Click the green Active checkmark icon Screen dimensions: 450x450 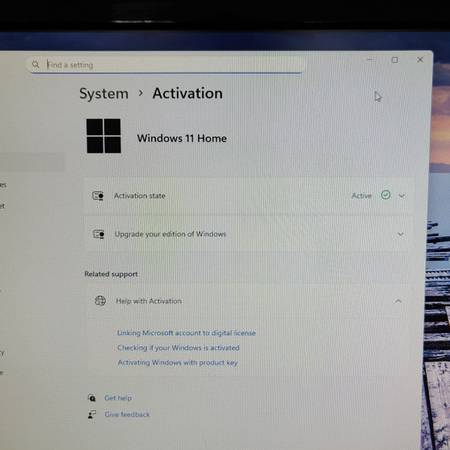386,195
